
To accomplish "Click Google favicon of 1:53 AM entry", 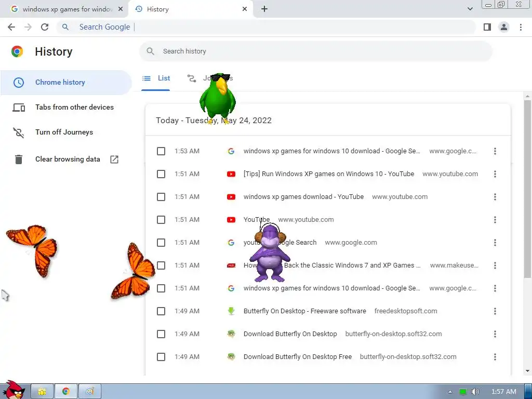I will (x=231, y=151).
